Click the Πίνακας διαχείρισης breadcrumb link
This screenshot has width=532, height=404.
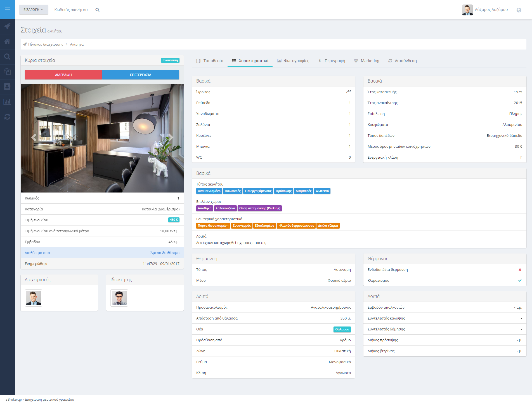click(46, 44)
